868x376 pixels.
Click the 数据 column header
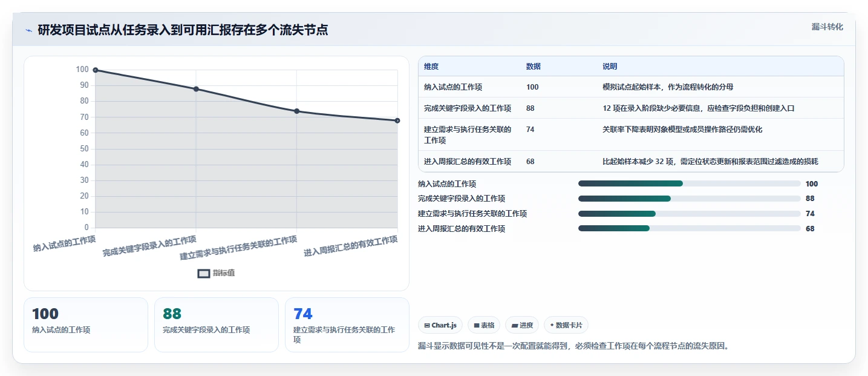tap(534, 67)
